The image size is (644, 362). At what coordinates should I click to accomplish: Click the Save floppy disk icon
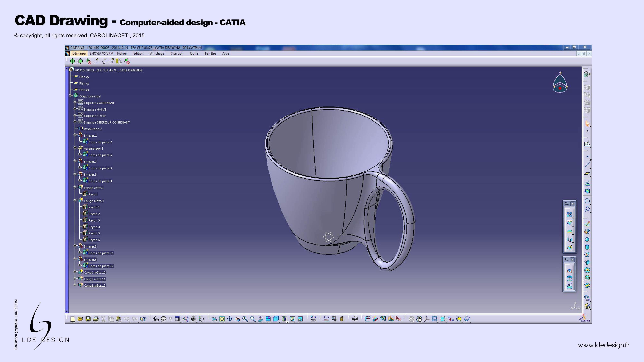click(88, 319)
